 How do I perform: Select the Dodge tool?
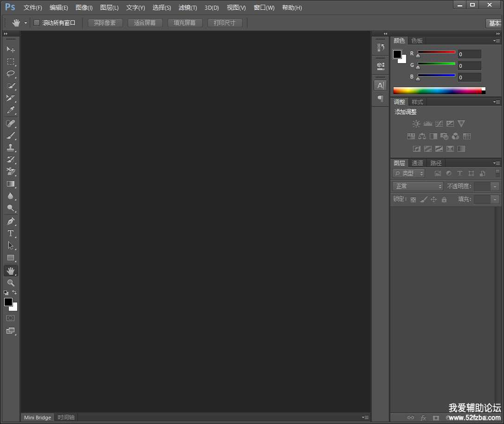pos(11,208)
